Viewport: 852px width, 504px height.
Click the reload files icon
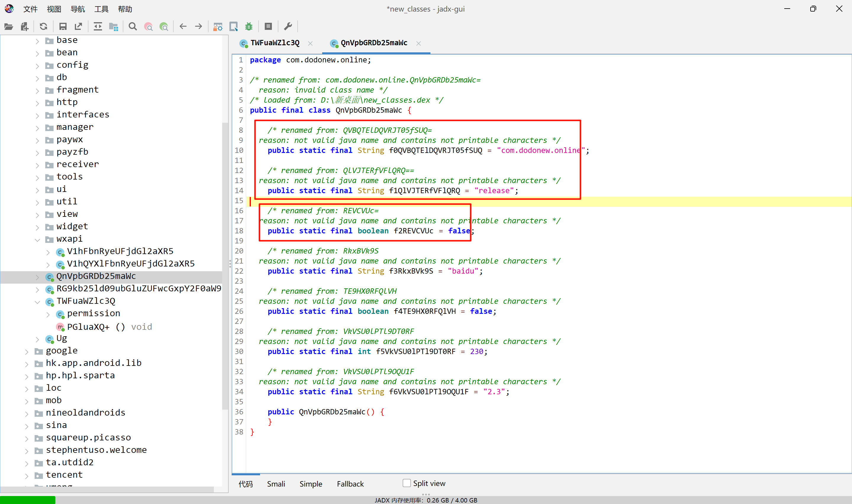coord(43,27)
